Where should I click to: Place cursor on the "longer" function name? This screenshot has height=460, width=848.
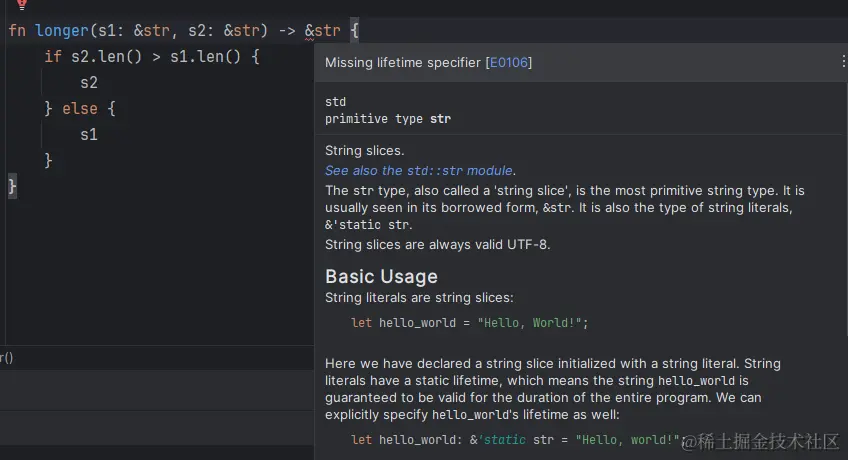[x=61, y=31]
